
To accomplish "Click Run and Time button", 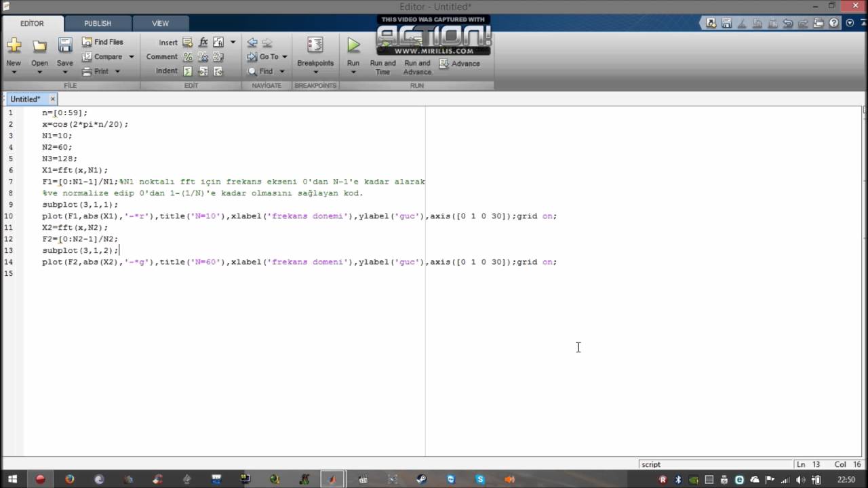I will click(x=383, y=56).
